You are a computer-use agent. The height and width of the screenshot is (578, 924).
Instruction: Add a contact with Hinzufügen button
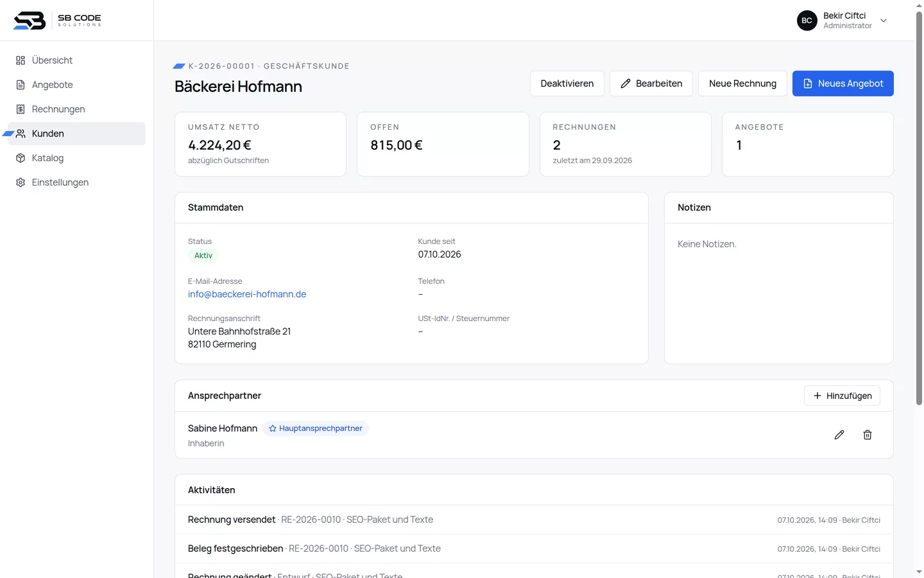842,396
